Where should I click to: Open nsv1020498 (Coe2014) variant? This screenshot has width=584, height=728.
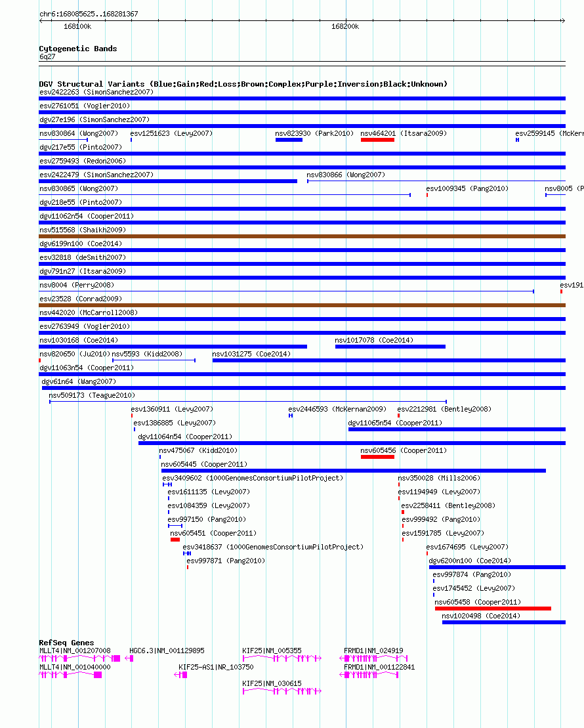coord(481,616)
